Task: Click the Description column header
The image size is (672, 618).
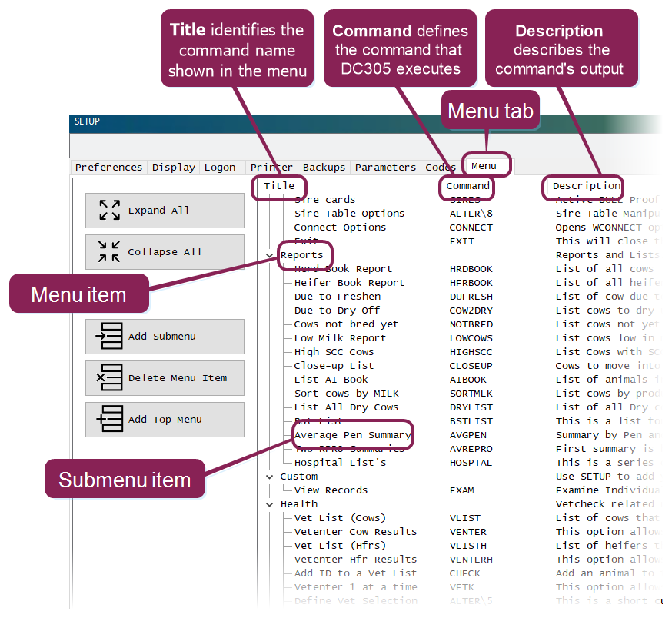Action: (587, 186)
